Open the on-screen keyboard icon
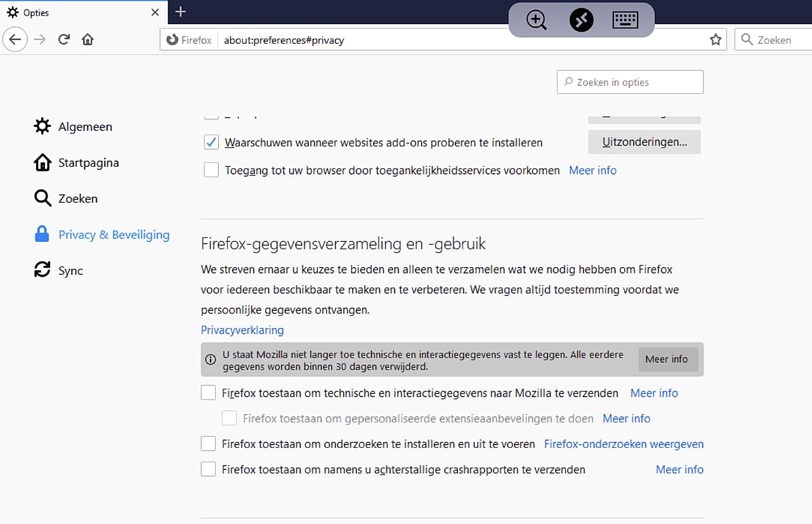 [625, 20]
